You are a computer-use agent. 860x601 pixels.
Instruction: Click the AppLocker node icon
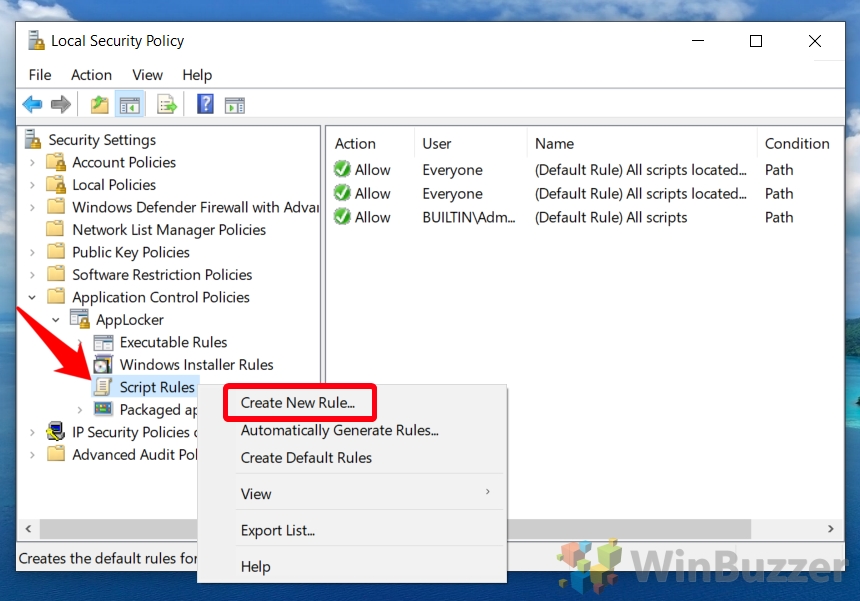(x=80, y=319)
